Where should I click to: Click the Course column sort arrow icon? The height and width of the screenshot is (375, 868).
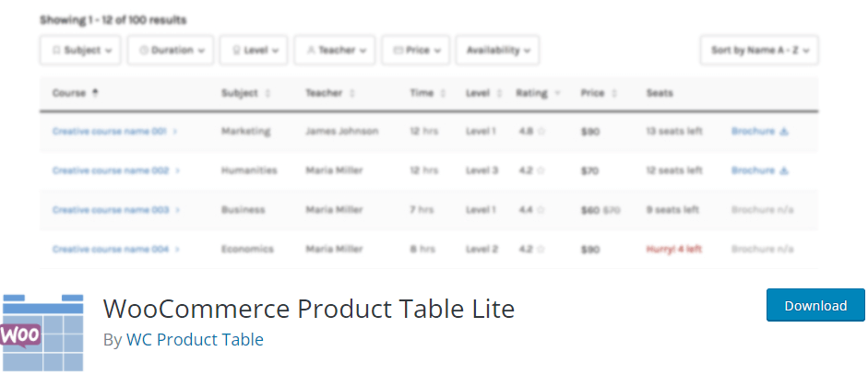(x=96, y=93)
